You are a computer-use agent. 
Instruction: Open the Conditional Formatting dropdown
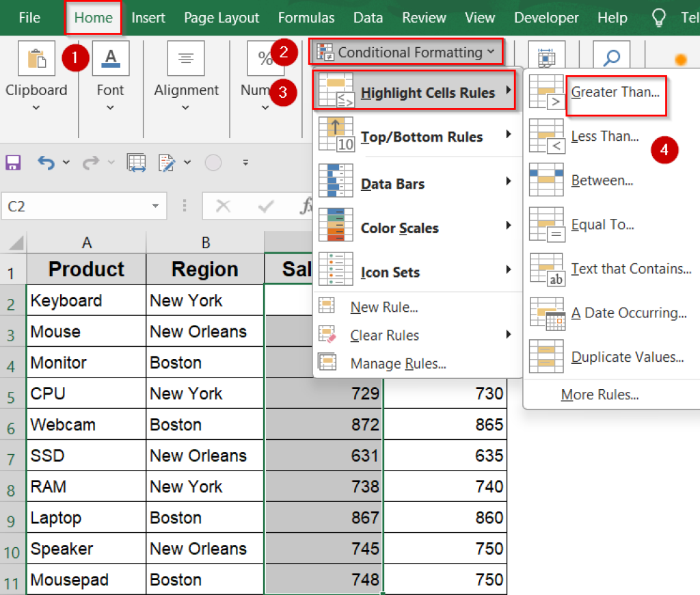(406, 52)
